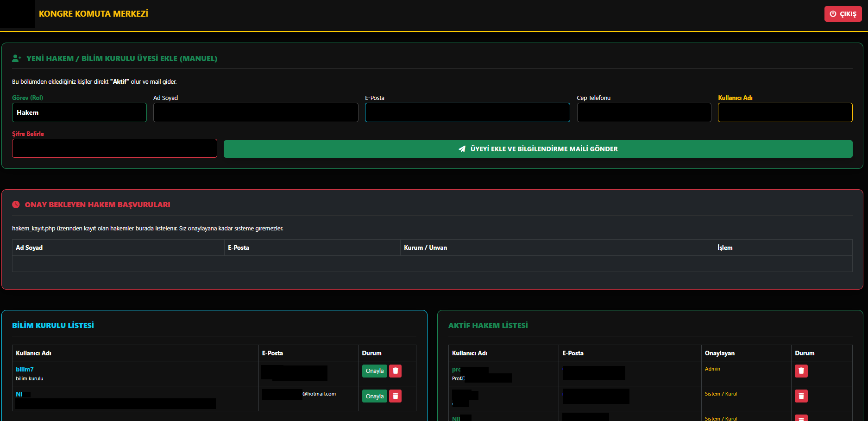The image size is (868, 421).
Task: Delete the active referee approved by Admin
Action: [x=801, y=371]
